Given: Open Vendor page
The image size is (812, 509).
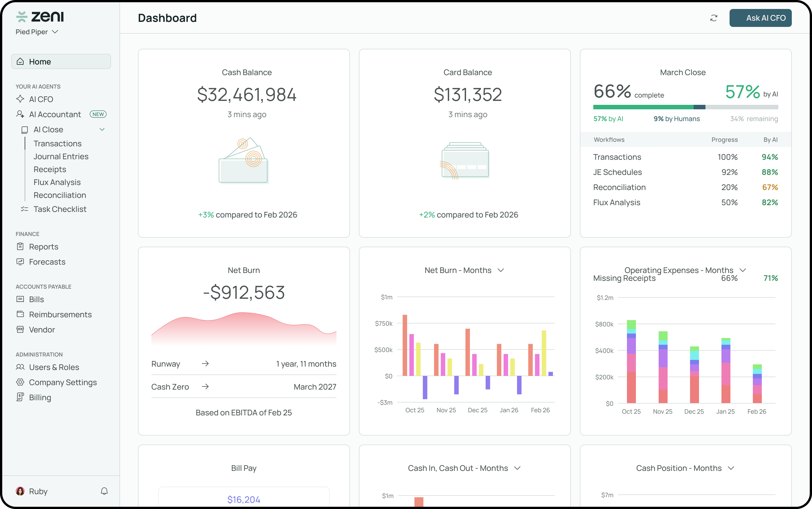Looking at the screenshot, I should point(42,330).
